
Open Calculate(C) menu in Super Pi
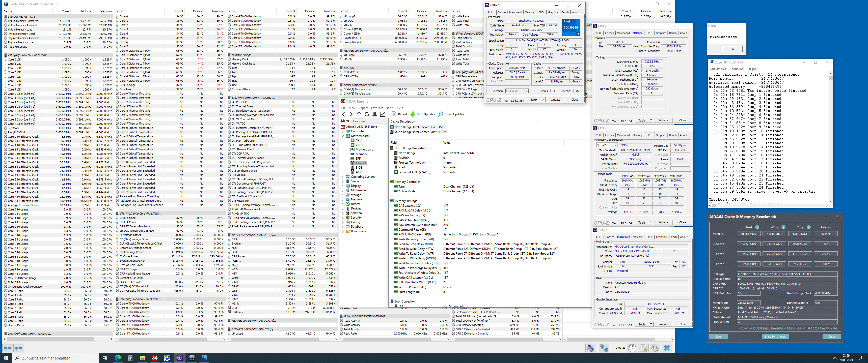[717, 69]
